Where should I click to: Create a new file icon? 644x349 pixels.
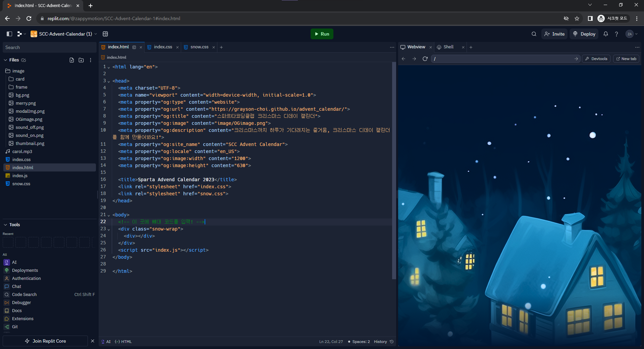click(x=72, y=60)
